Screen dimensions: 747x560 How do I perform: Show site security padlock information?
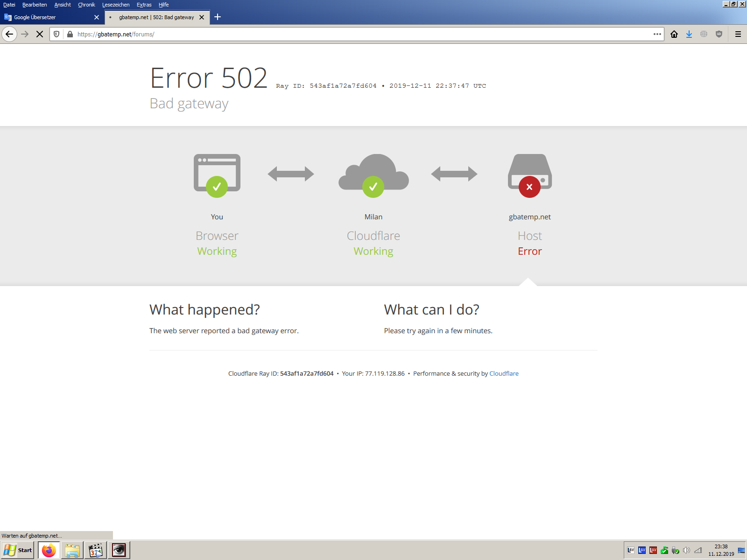70,34
